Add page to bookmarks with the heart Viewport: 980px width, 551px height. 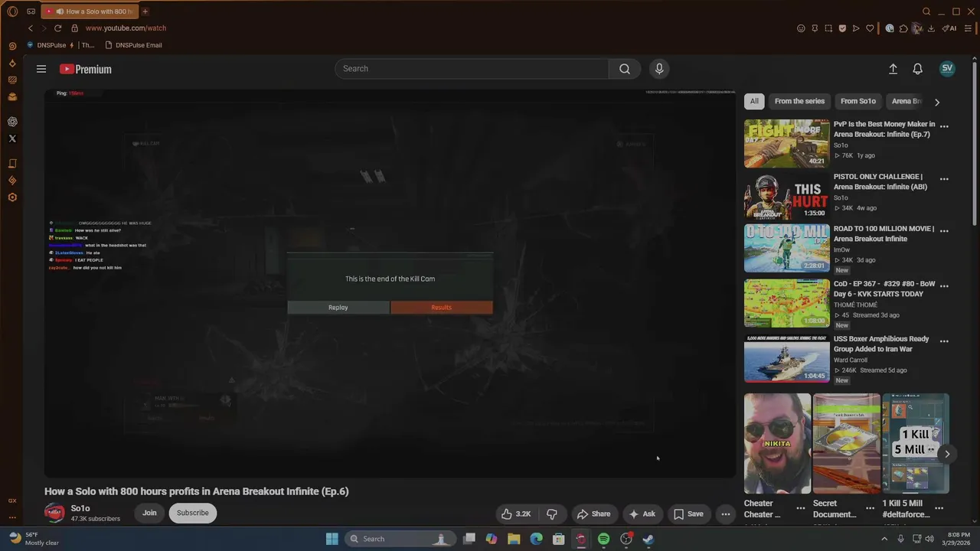870,28
